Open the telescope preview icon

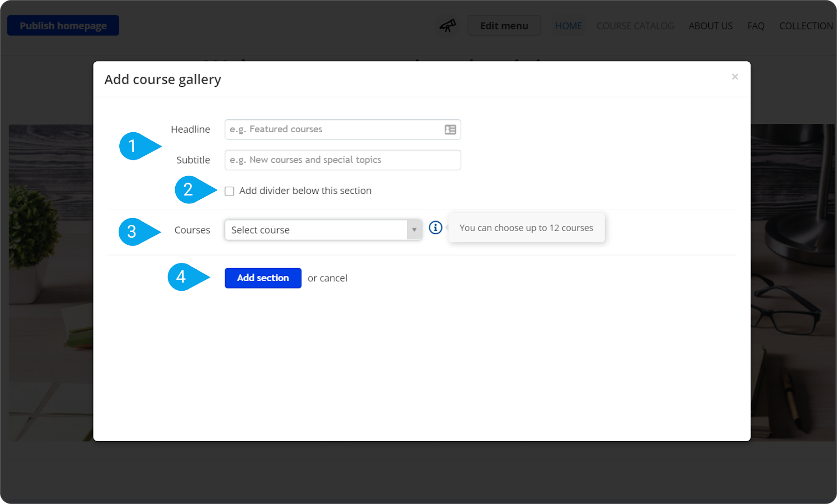tap(447, 25)
